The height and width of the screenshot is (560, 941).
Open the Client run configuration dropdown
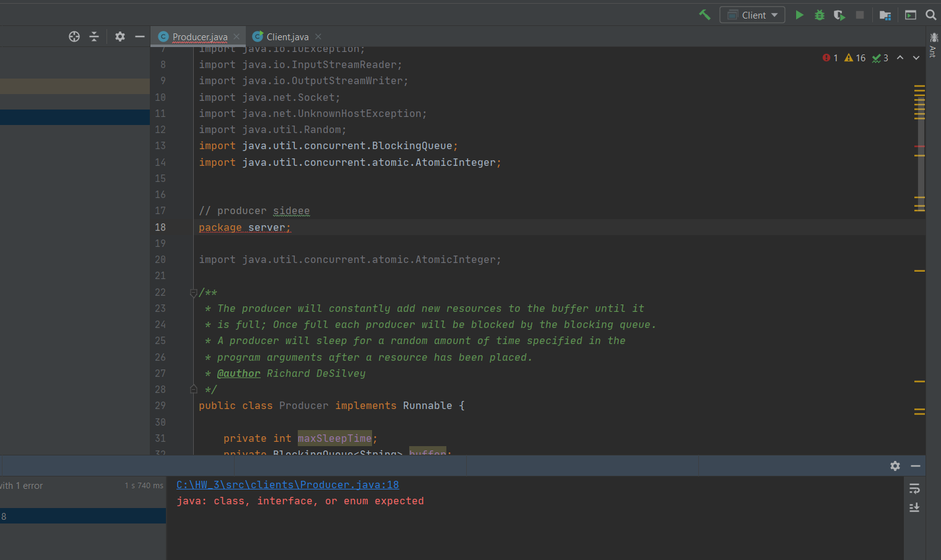752,14
